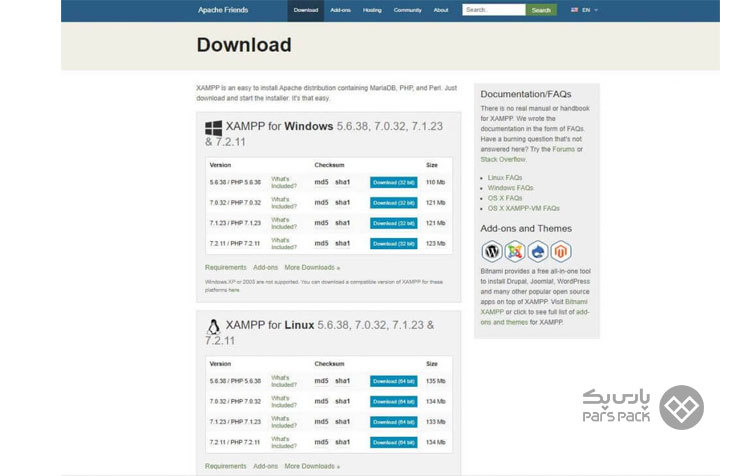Focus the Search input field
The image size is (750, 476).
[x=494, y=10]
